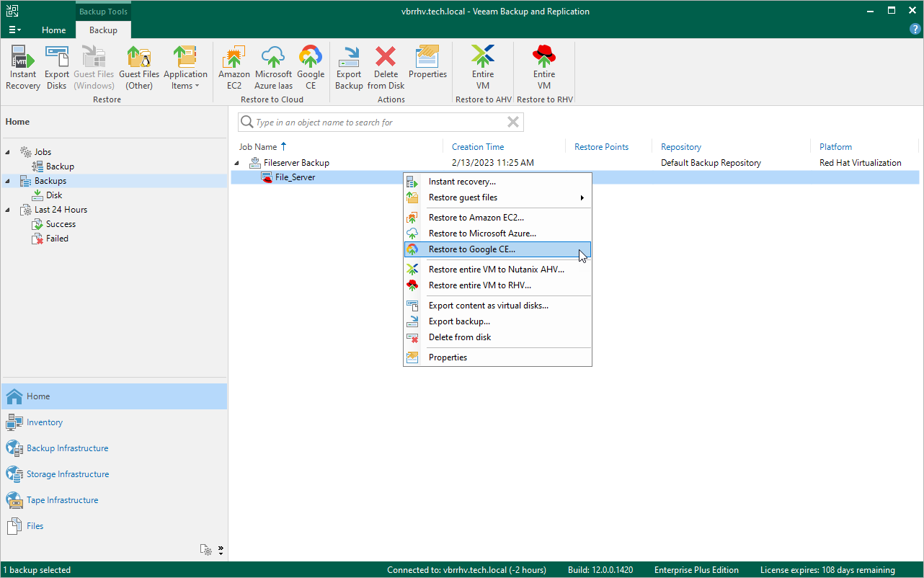This screenshot has height=578, width=924.
Task: Select the File_Server VM entry
Action: click(295, 177)
